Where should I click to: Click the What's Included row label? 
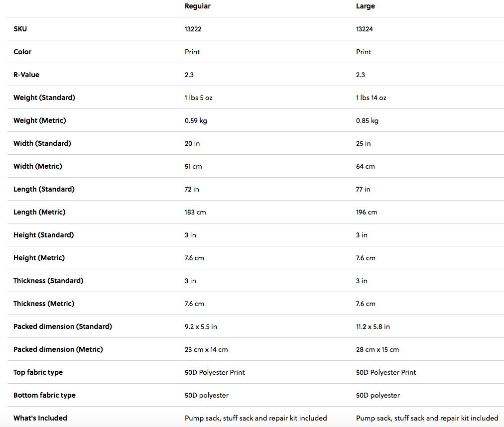click(40, 418)
